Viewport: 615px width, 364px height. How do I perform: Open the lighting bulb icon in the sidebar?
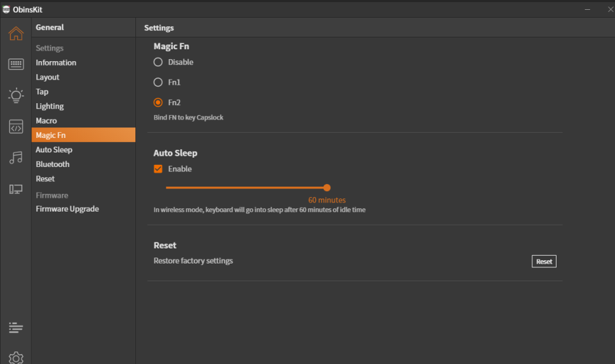16,95
